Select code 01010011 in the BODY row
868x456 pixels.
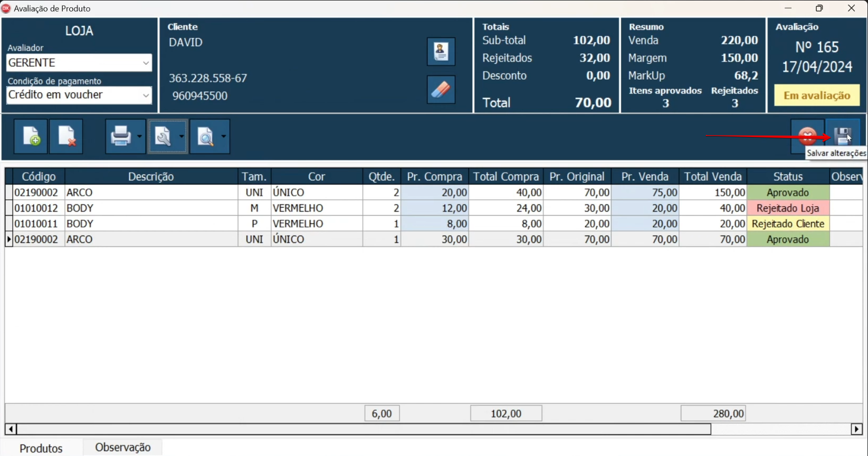coord(39,224)
